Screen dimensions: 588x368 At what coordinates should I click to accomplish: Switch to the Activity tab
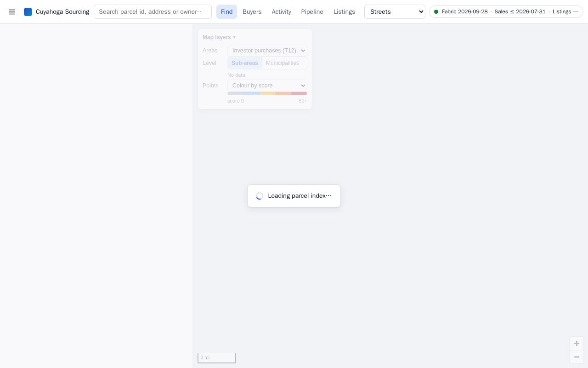(281, 12)
